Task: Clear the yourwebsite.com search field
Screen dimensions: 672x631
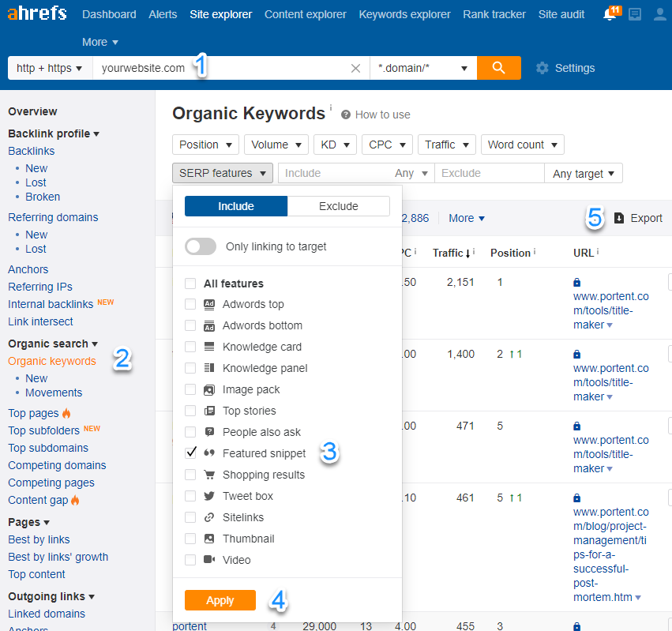Action: tap(355, 68)
